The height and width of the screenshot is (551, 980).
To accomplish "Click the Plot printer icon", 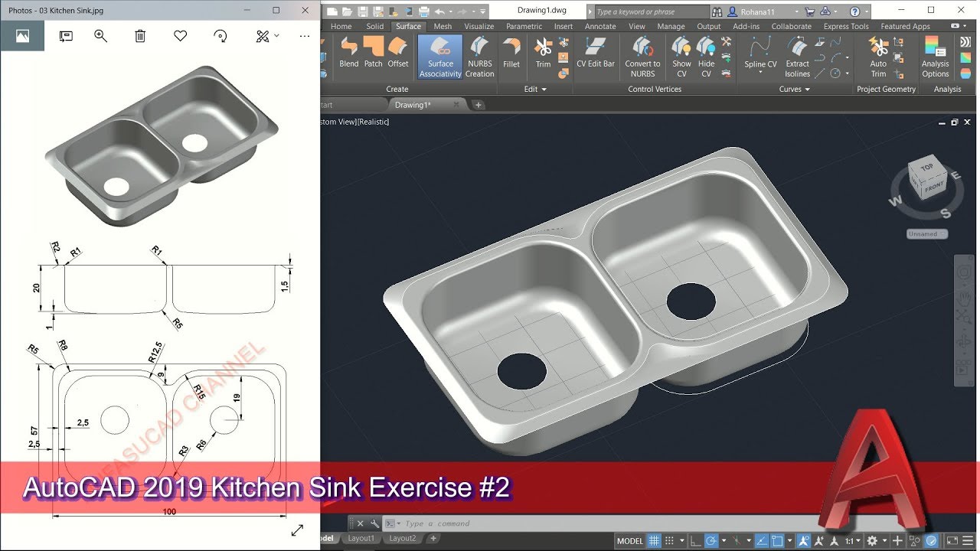I will 424,11.
